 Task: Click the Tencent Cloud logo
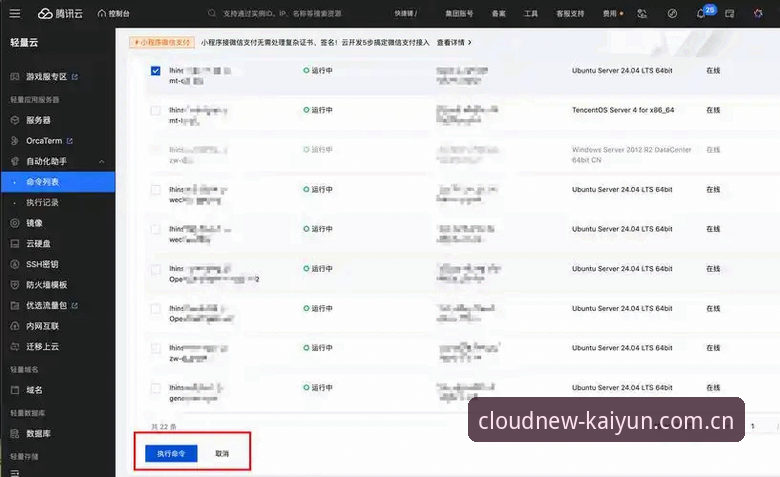(60, 13)
